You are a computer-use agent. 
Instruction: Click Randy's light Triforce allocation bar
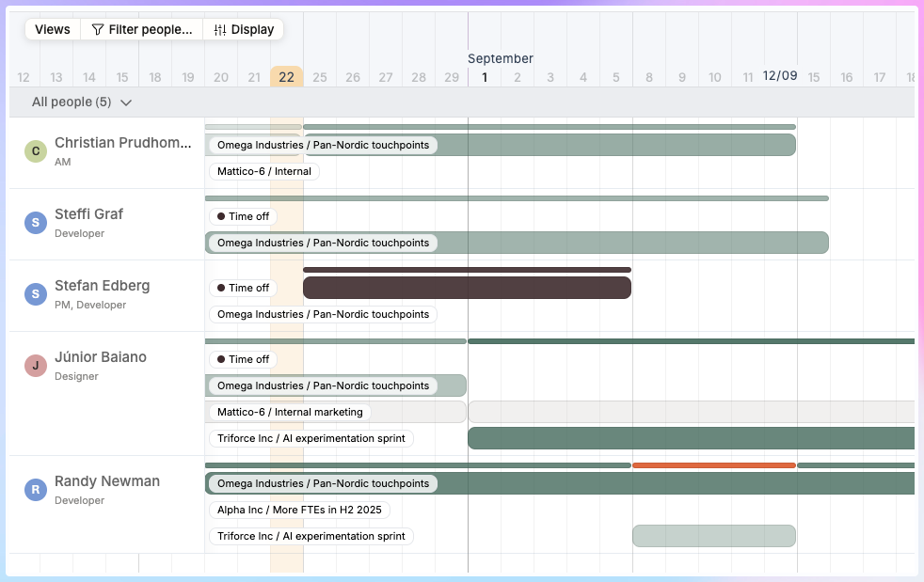[x=714, y=536]
